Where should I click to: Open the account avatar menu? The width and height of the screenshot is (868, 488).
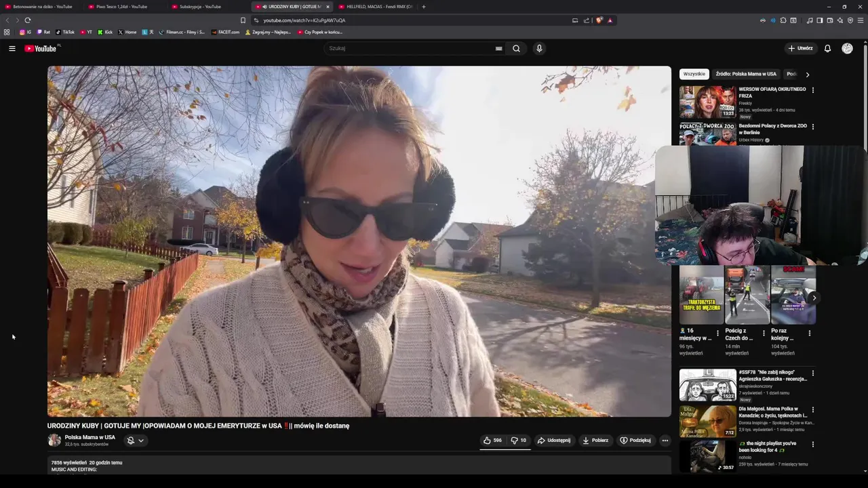pyautogui.click(x=847, y=48)
